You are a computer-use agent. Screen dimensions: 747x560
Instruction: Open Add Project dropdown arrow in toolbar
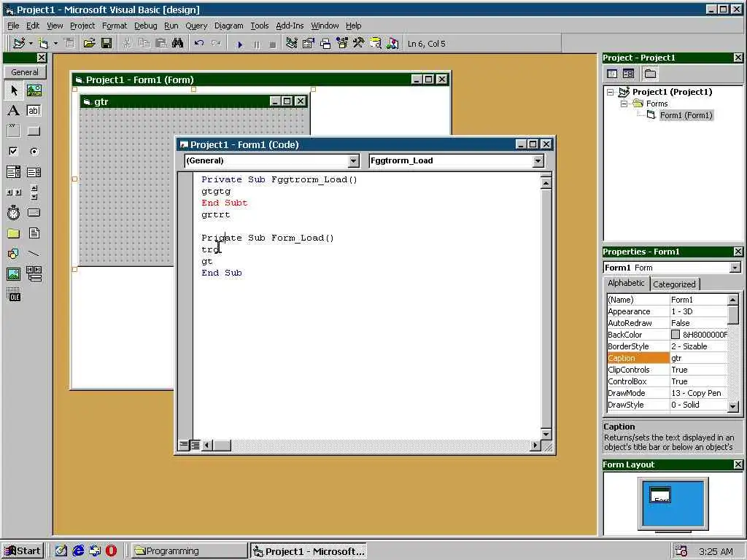coord(31,44)
